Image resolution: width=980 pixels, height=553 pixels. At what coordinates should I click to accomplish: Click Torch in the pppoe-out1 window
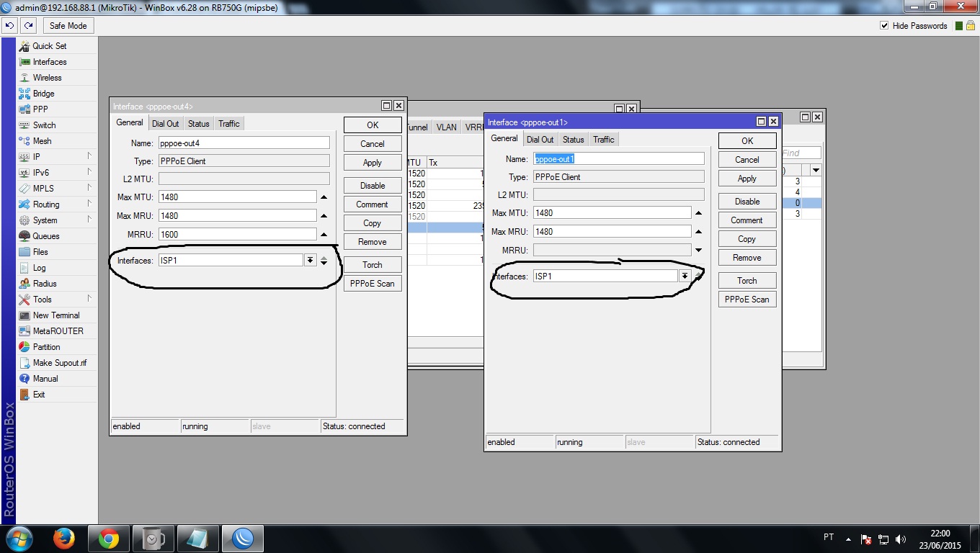[747, 281]
